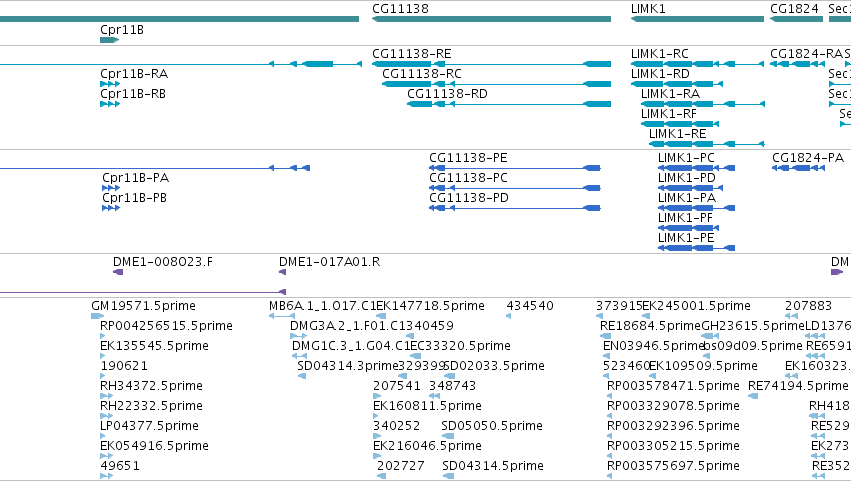Open EST RE74194.5prime label

(798, 387)
